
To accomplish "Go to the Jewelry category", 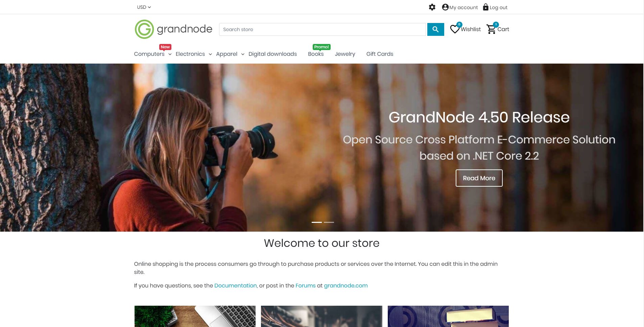I will click(x=345, y=54).
